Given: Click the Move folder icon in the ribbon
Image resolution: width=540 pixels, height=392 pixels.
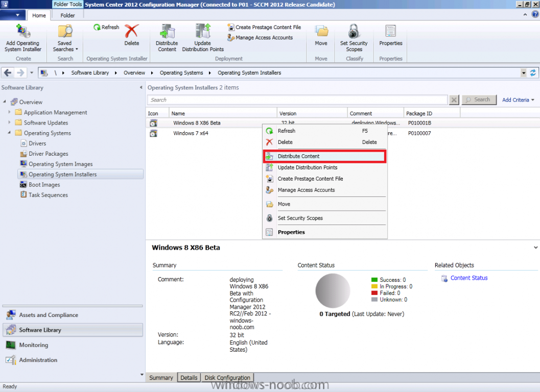Looking at the screenshot, I should (x=321, y=31).
